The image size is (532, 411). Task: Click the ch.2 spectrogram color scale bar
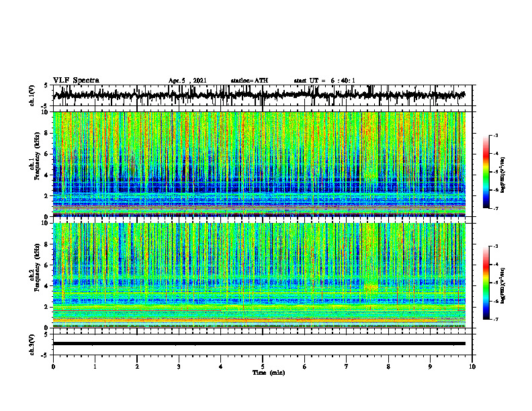tap(486, 283)
